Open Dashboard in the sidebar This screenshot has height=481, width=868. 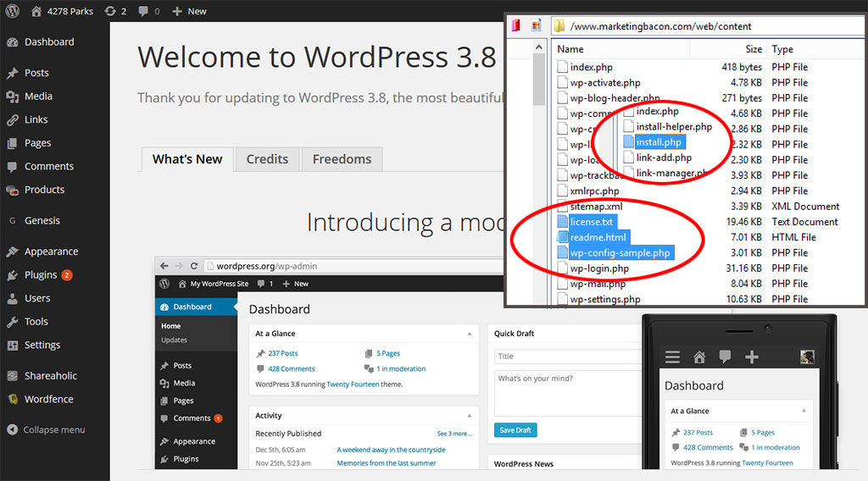click(x=48, y=42)
